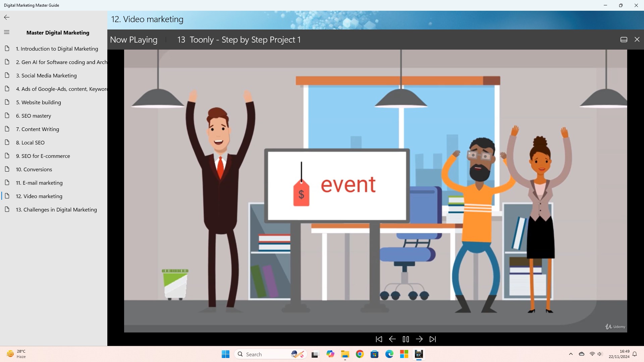Pause the playing video

[406, 339]
